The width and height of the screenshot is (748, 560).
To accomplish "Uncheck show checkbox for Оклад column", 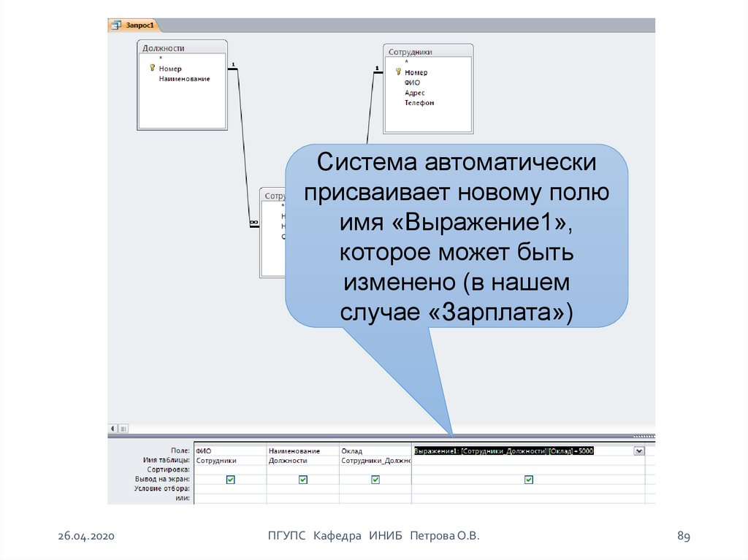I will coord(375,480).
